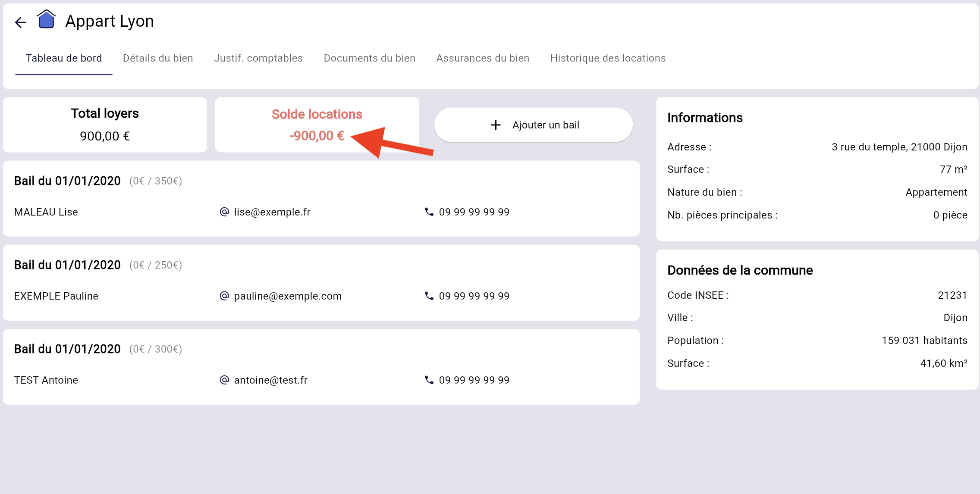The image size is (980, 494).
Task: Open the Justif. comptables tab
Action: point(258,58)
